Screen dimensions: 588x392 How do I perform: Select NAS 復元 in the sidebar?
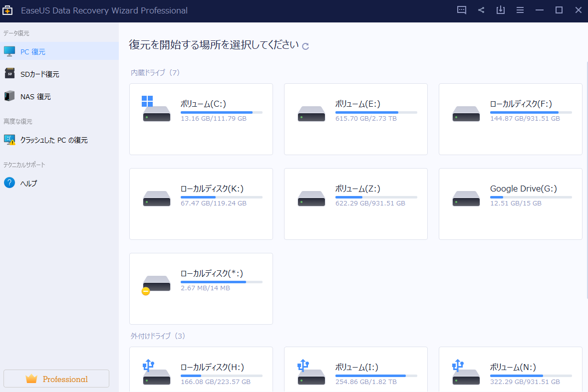coord(59,96)
